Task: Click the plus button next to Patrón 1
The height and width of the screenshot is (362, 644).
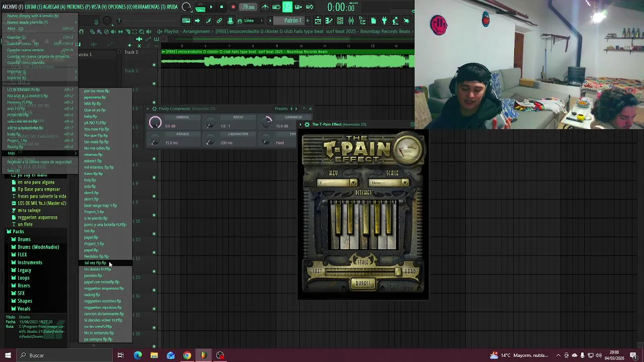Action: pos(307,21)
